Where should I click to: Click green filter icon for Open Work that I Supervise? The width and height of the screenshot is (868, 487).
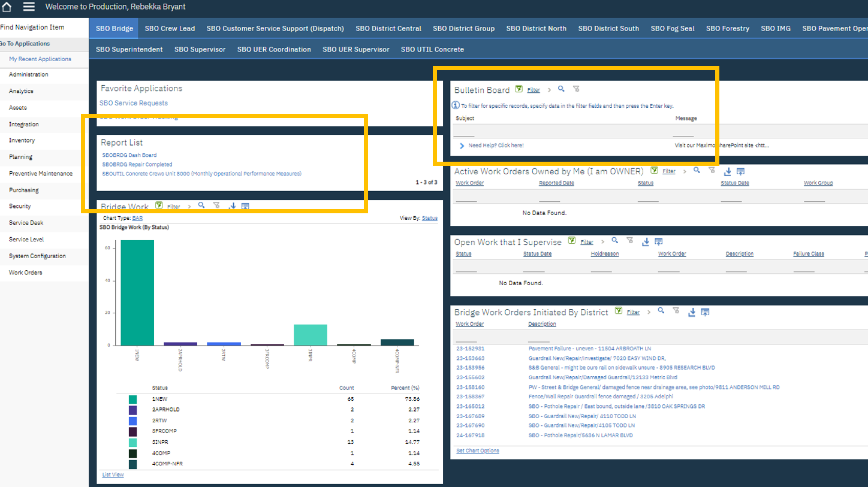pos(572,241)
